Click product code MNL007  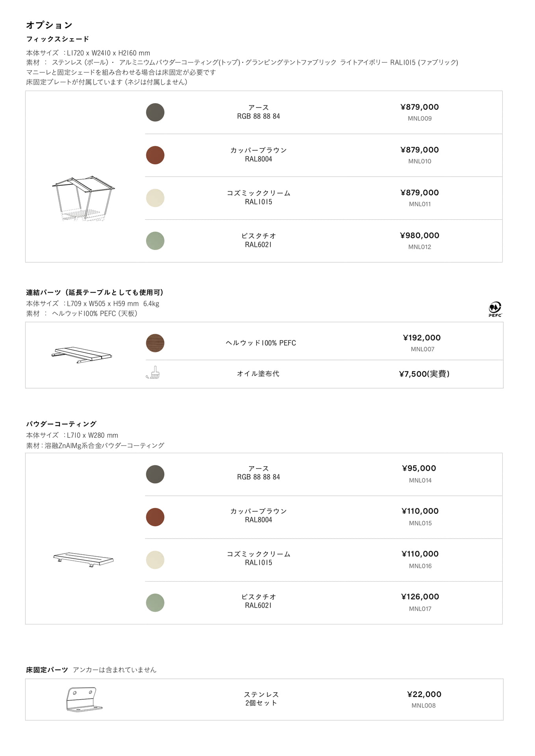point(422,349)
